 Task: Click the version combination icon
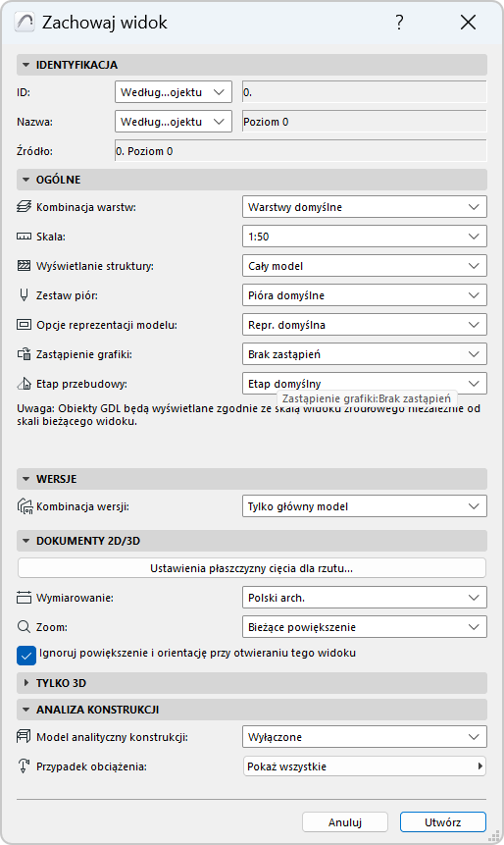coord(25,506)
